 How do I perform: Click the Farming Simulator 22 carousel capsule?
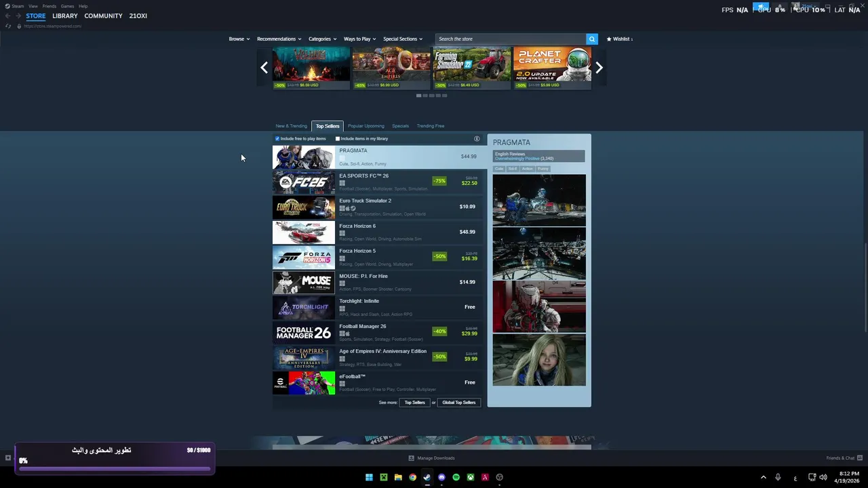tap(471, 68)
